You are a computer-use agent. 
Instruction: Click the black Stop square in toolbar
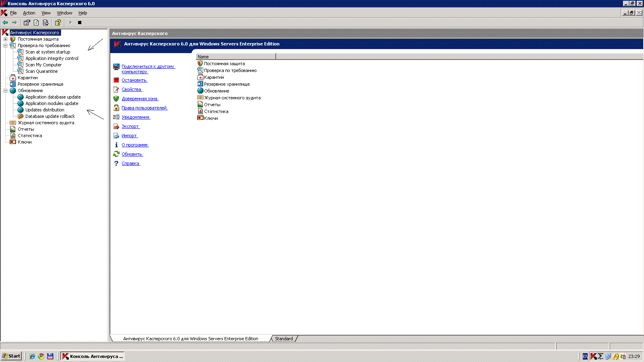(80, 23)
